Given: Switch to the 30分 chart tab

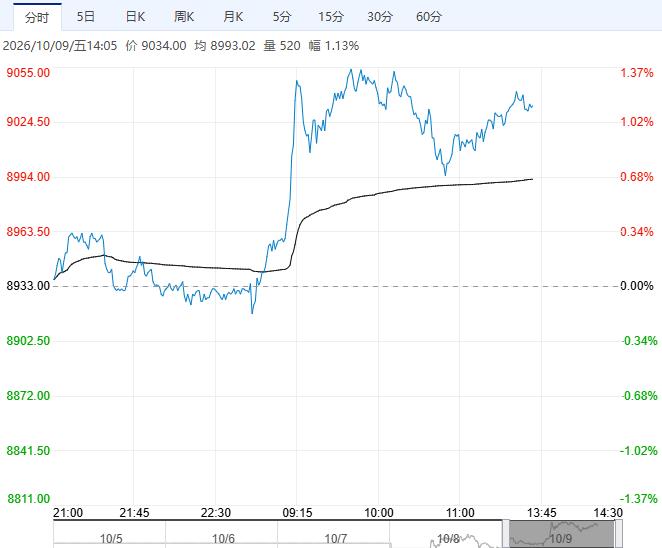Looking at the screenshot, I should point(380,17).
